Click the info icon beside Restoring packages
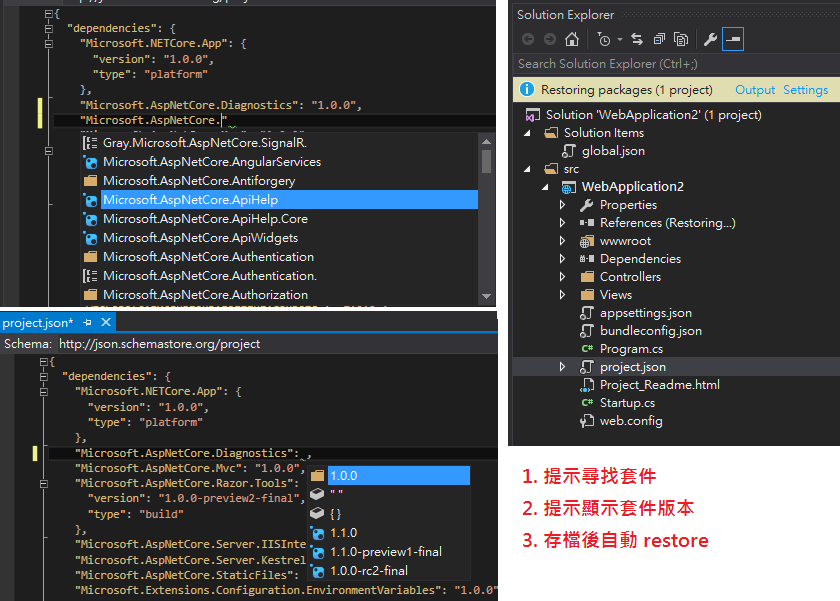The width and height of the screenshot is (840, 601). pos(527,89)
